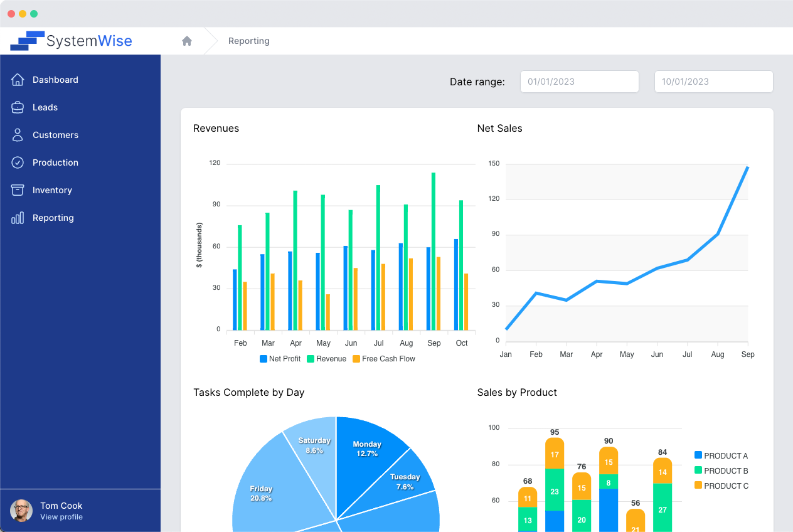
Task: Click the orange 17 segment in stacked bar
Action: click(x=555, y=454)
